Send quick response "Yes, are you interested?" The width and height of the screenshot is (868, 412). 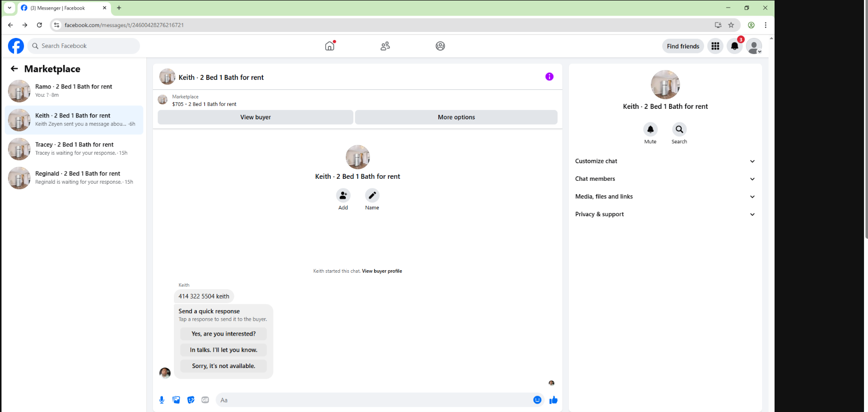pyautogui.click(x=223, y=334)
